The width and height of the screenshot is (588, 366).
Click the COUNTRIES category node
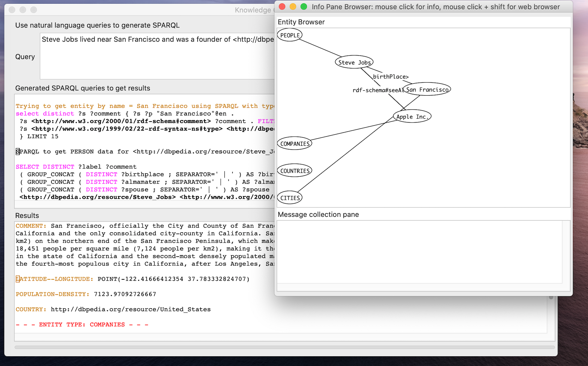pyautogui.click(x=294, y=170)
